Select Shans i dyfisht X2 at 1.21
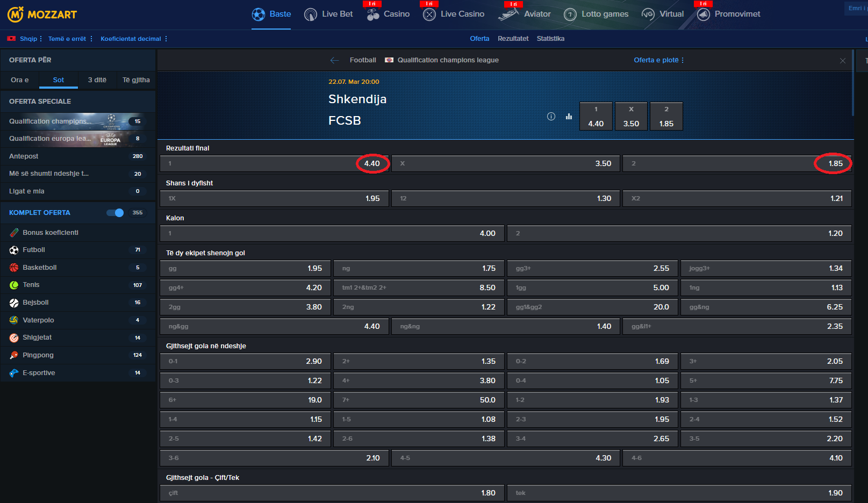This screenshot has width=868, height=503. [x=737, y=198]
